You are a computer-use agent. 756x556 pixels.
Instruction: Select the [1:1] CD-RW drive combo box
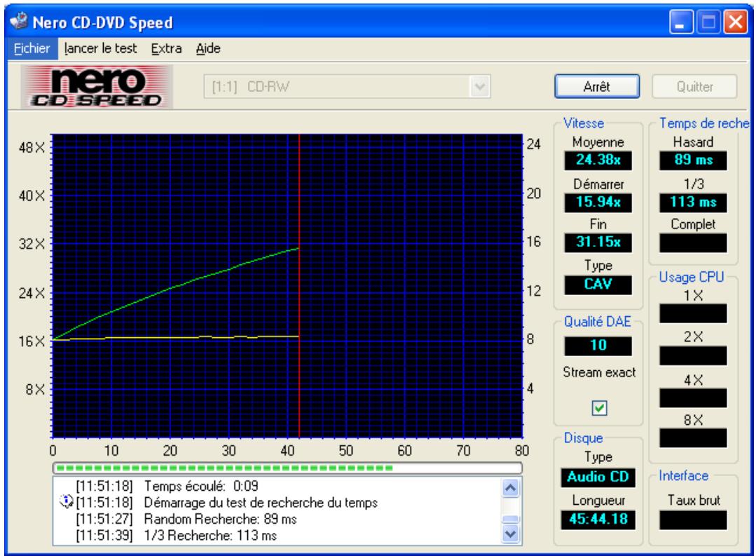click(x=347, y=87)
